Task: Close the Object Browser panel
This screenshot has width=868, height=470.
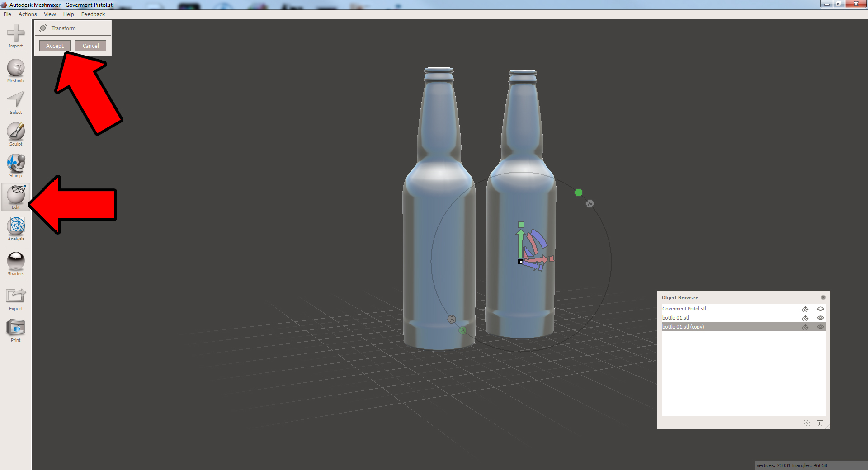Action: tap(823, 297)
